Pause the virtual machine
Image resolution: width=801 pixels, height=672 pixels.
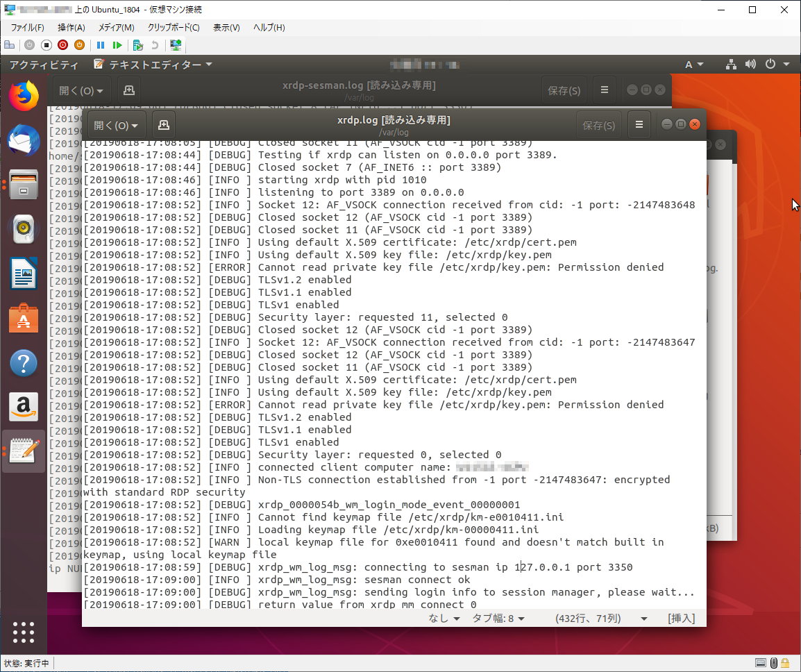pyautogui.click(x=101, y=46)
